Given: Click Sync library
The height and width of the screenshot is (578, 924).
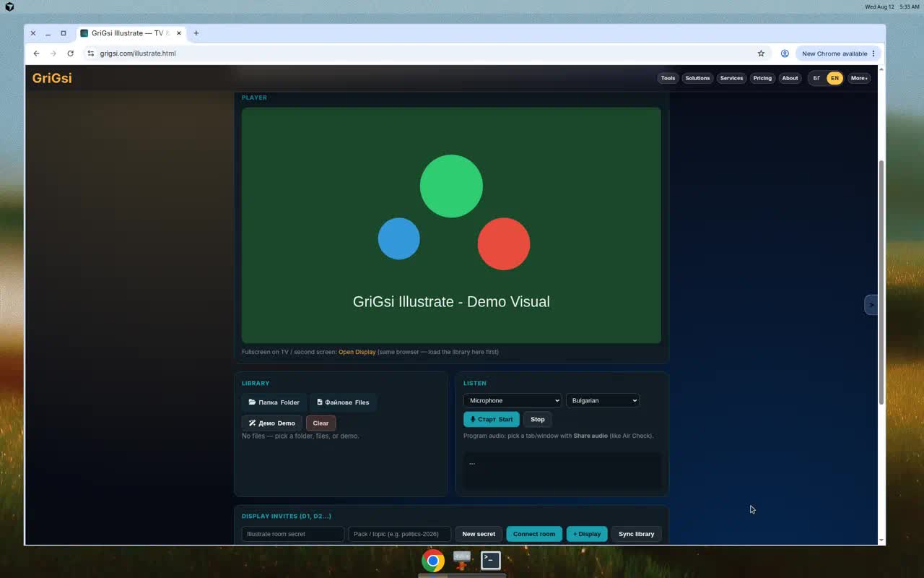Looking at the screenshot, I should click(637, 534).
